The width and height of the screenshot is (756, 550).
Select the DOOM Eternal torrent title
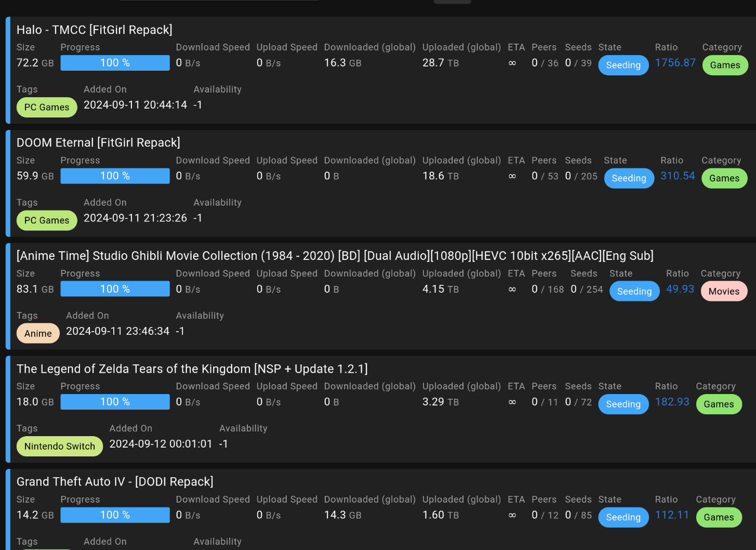tap(98, 143)
